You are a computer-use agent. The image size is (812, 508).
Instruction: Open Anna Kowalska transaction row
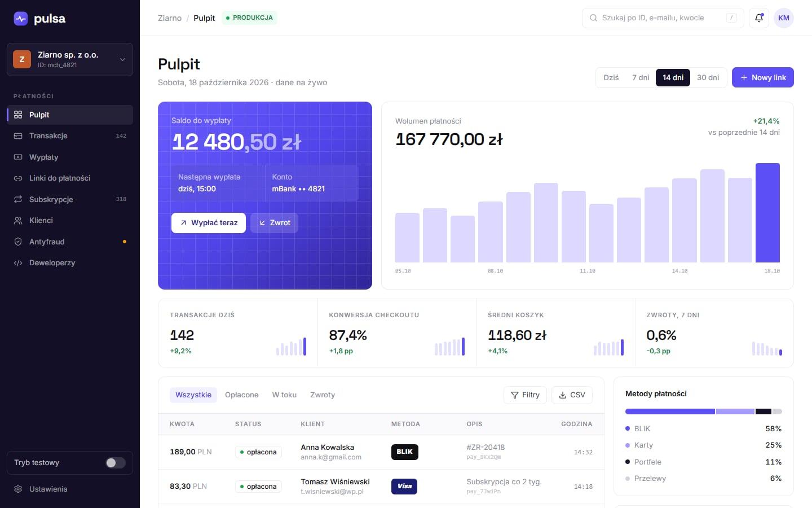[x=381, y=452]
